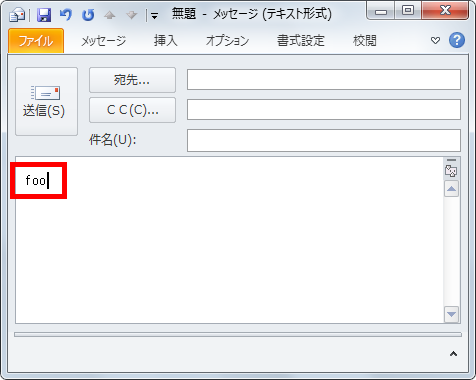Viewport: 476px width, 380px height.
Task: Switch to the メッセージ ribbon tab
Action: coord(104,41)
